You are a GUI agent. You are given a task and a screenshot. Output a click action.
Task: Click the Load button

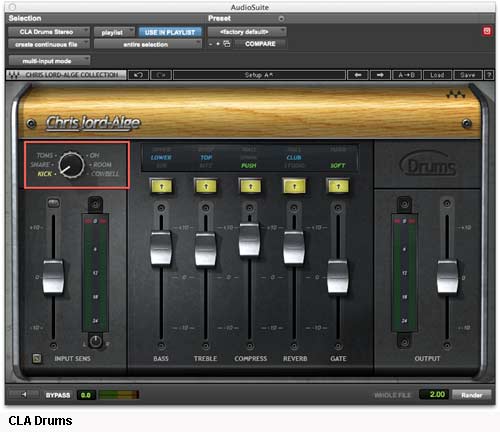pyautogui.click(x=437, y=75)
